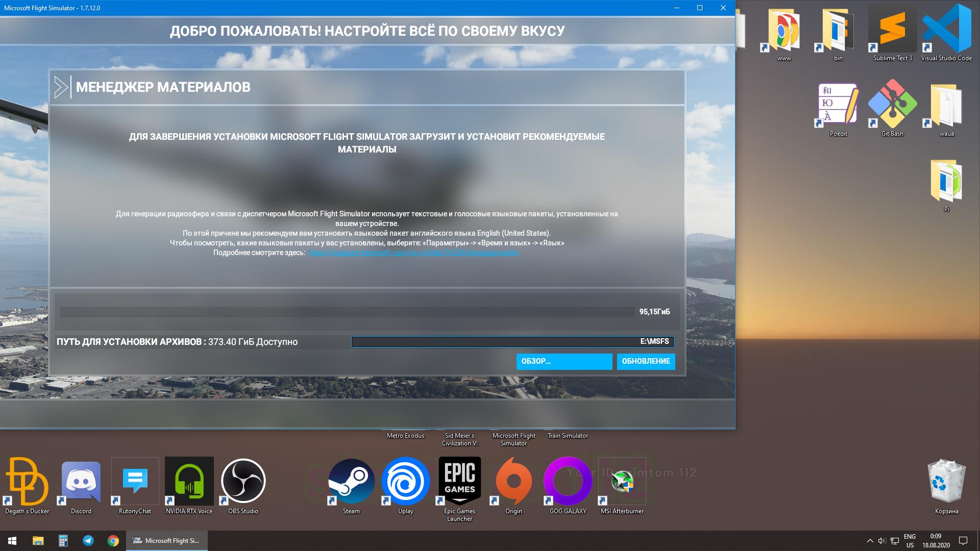
Task: Open Calculator from the taskbar
Action: click(x=63, y=541)
